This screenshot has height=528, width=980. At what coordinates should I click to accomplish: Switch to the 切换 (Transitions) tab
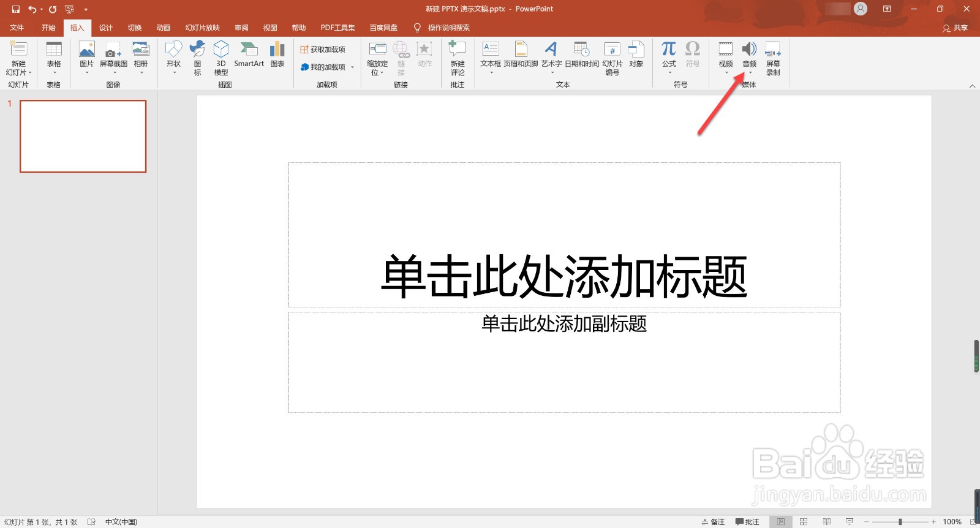pyautogui.click(x=135, y=28)
